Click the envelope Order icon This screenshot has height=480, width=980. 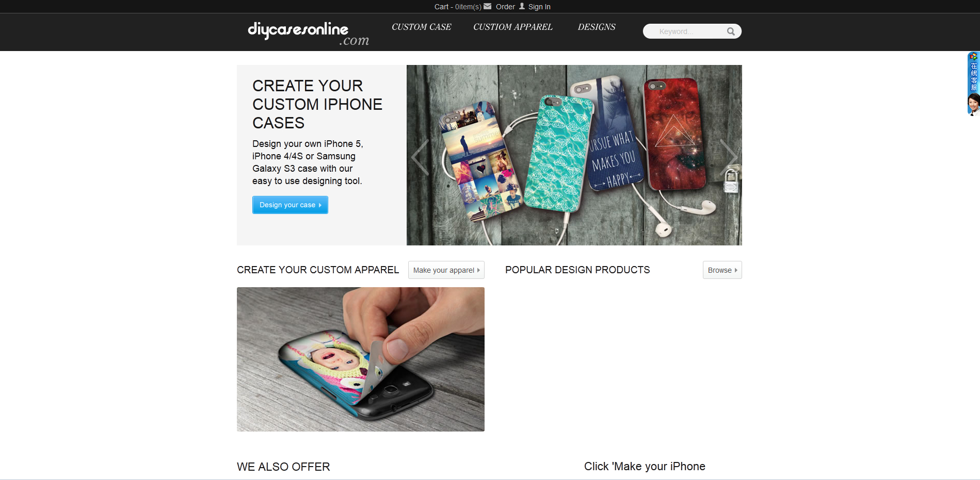click(x=488, y=6)
